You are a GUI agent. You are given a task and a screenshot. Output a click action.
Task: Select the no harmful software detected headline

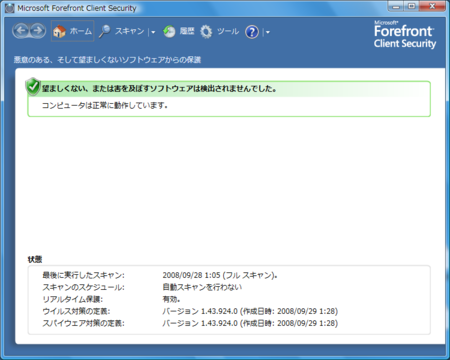click(x=159, y=89)
